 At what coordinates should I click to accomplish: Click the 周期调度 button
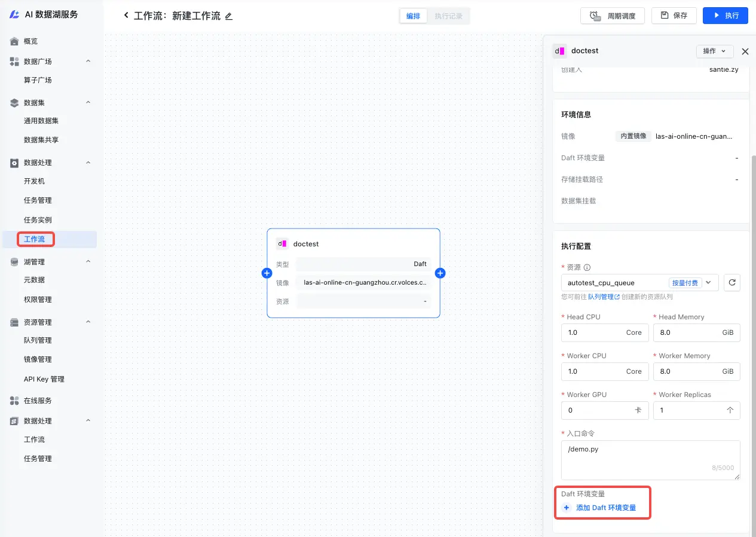[613, 16]
